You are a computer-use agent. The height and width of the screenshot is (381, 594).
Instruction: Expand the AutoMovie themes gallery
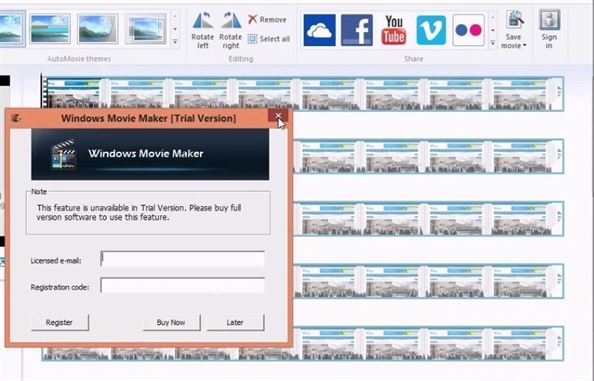point(175,41)
